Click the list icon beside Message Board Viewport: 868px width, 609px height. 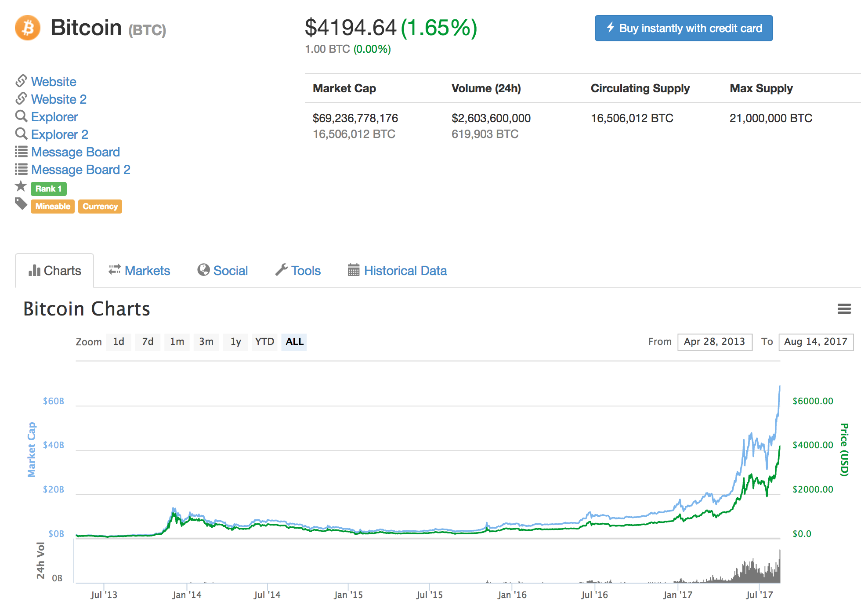tap(21, 152)
